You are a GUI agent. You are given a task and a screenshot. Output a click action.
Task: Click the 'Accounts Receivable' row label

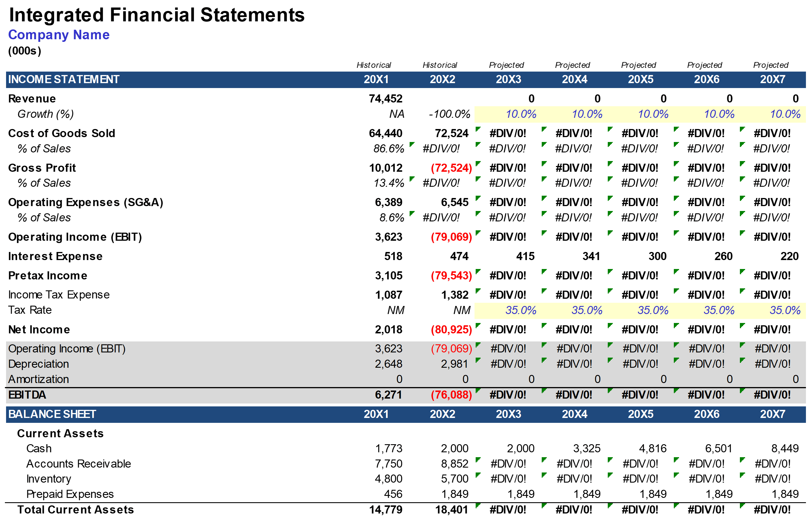tap(79, 464)
